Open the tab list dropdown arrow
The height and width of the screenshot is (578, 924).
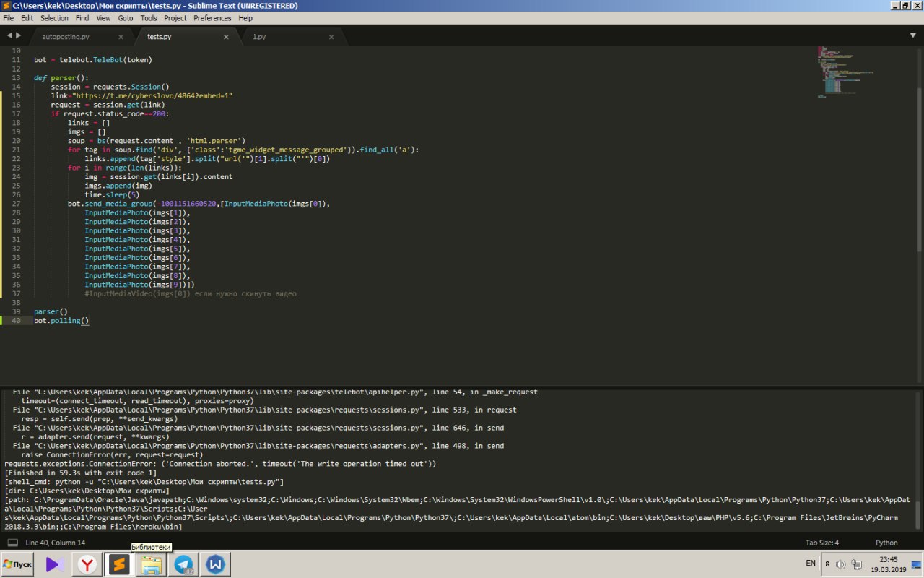coord(912,35)
